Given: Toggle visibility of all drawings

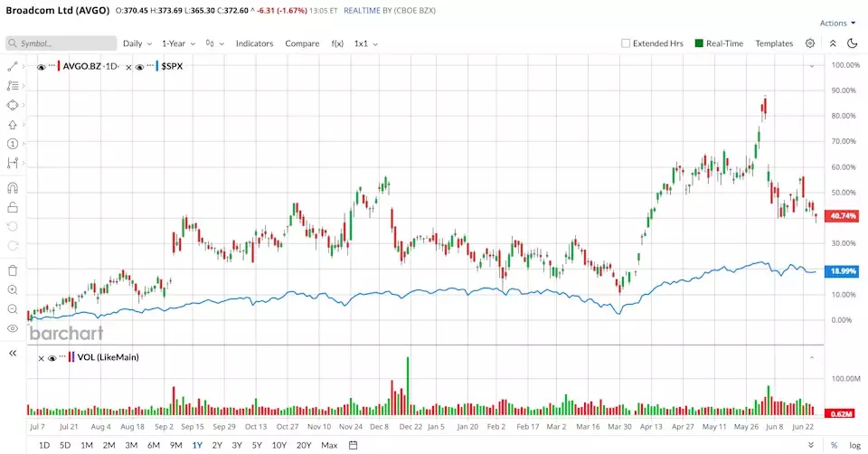Looking at the screenshot, I should [12, 328].
